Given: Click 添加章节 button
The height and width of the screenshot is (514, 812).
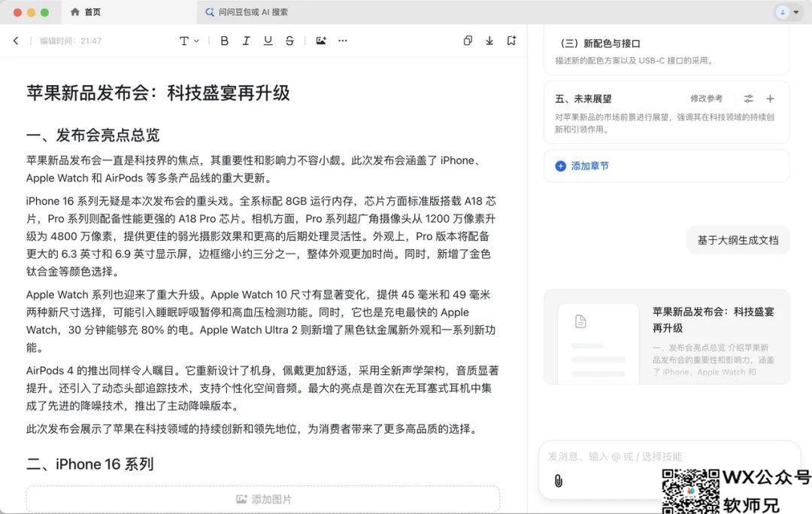Looking at the screenshot, I should coord(666,166).
